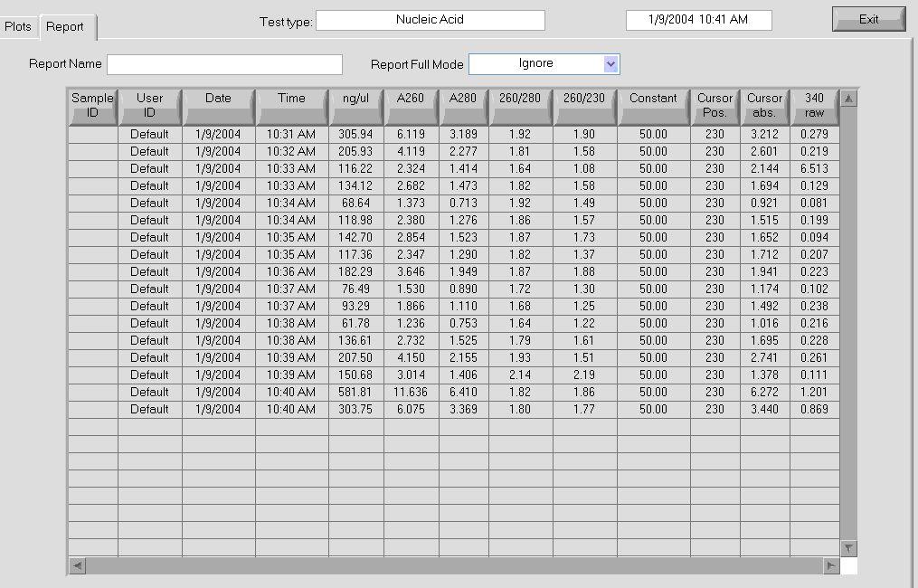Click the Time cell 10:32 AM
Image resolution: width=918 pixels, height=588 pixels.
click(x=291, y=151)
